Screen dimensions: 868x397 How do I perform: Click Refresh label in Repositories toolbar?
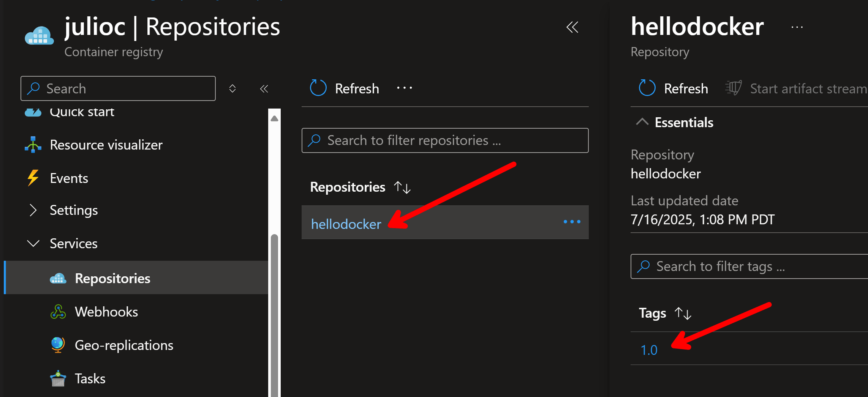pos(357,88)
